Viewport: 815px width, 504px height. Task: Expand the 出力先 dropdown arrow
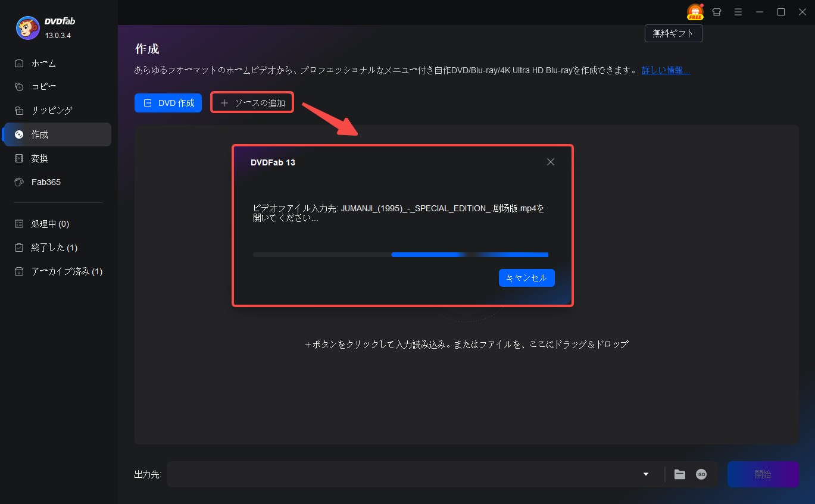click(646, 474)
